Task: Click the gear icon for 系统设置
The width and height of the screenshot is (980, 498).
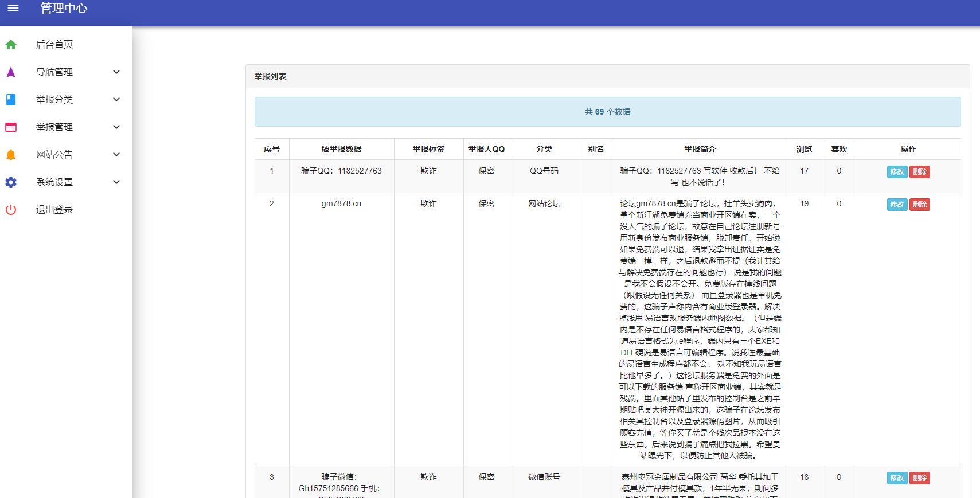Action: point(11,182)
